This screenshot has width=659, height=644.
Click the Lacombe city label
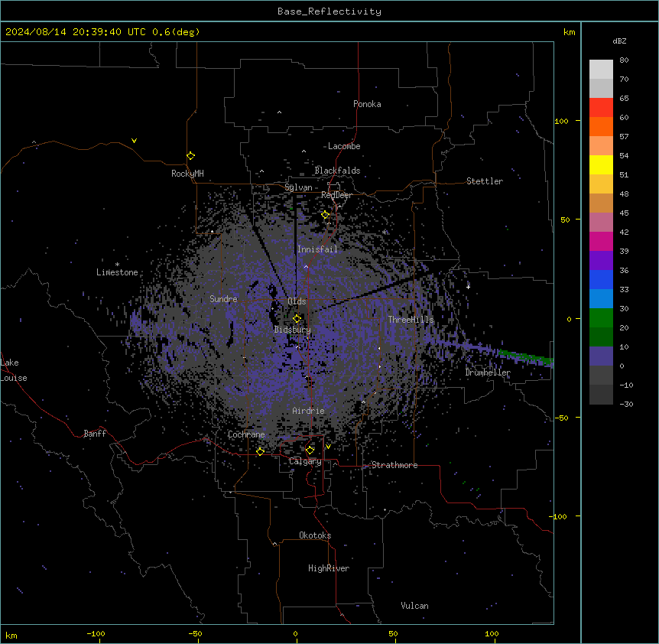point(344,146)
